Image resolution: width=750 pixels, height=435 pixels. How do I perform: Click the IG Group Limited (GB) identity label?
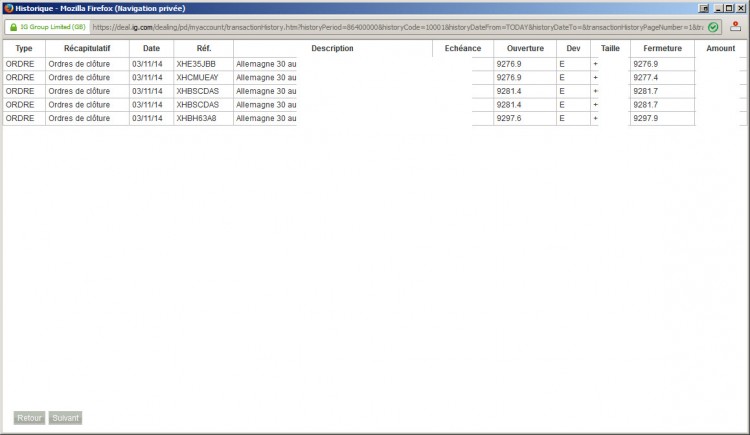(53, 27)
